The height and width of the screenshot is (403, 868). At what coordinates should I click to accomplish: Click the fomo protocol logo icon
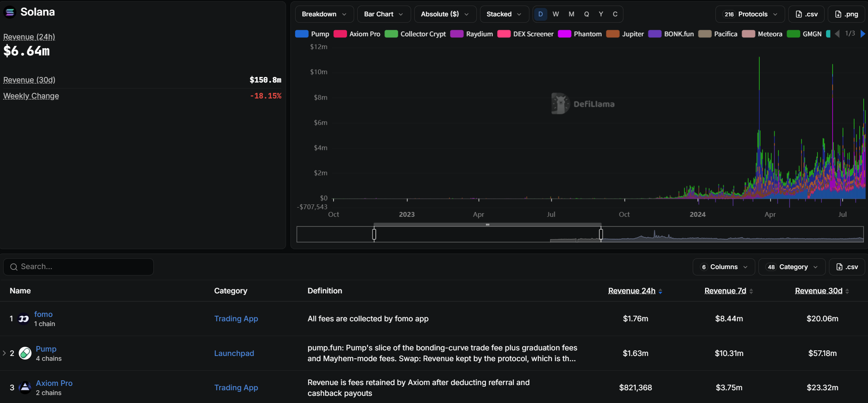[x=24, y=319]
